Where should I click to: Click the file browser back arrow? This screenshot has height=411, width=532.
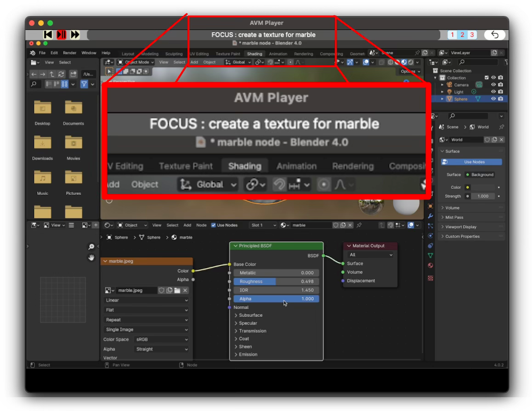34,74
